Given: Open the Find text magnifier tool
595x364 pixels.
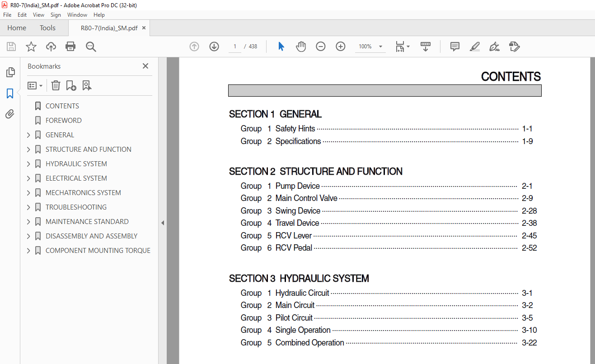Looking at the screenshot, I should point(91,47).
